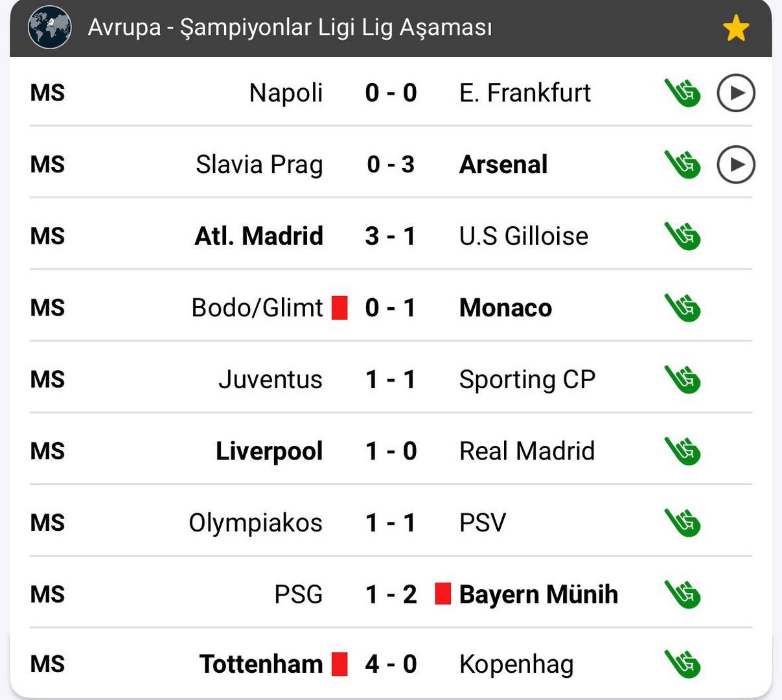Click green bet icon for Napoli match
The image size is (782, 700).
(682, 93)
